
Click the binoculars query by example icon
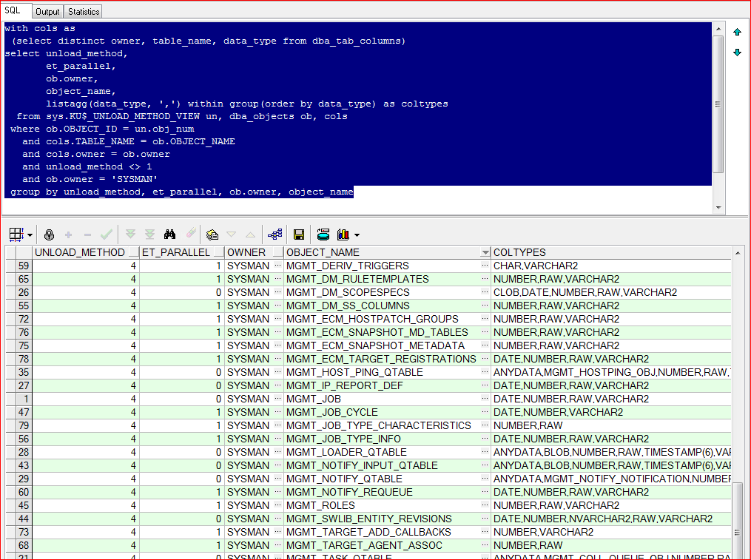(169, 235)
